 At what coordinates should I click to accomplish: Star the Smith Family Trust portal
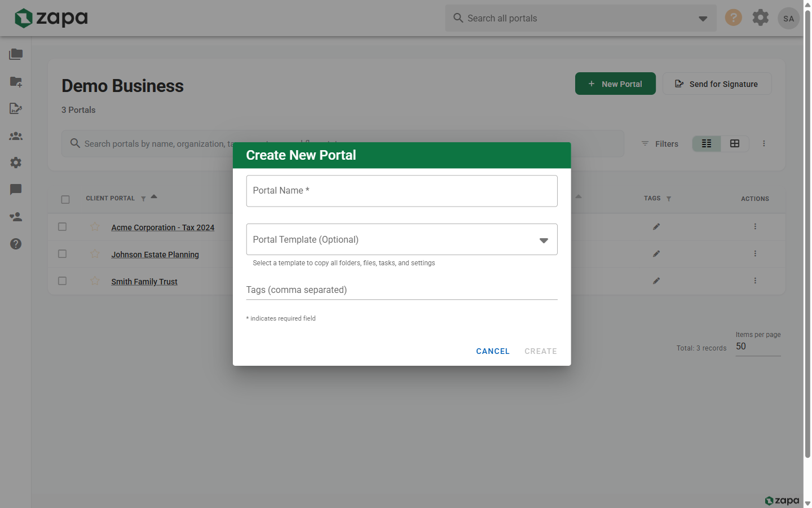pos(95,281)
